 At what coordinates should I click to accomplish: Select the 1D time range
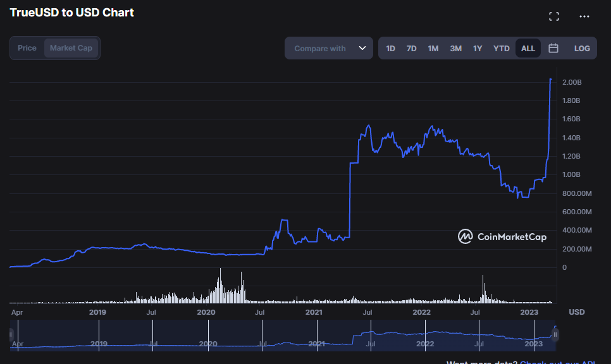click(390, 48)
